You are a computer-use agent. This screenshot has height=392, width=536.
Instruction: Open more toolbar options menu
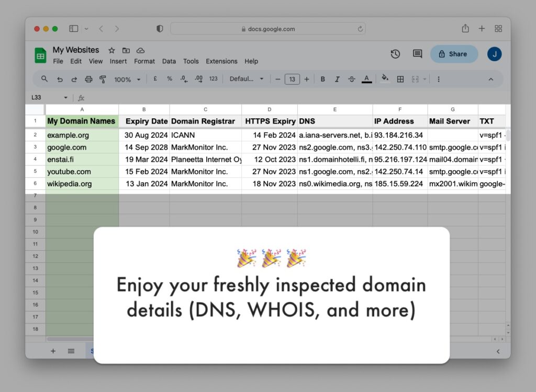pyautogui.click(x=439, y=79)
